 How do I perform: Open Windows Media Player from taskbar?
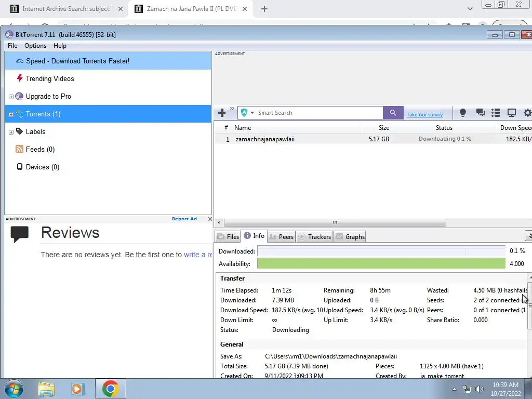point(77,389)
